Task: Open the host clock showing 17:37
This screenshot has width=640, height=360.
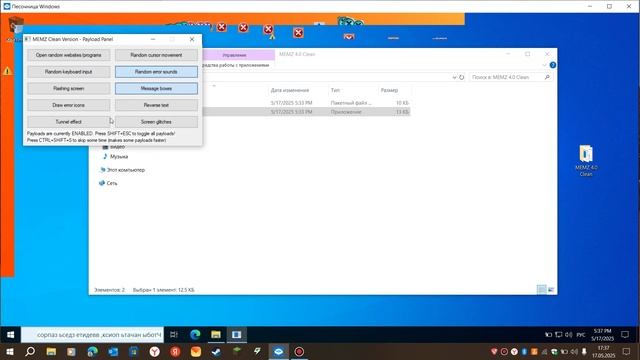Action: [x=603, y=351]
